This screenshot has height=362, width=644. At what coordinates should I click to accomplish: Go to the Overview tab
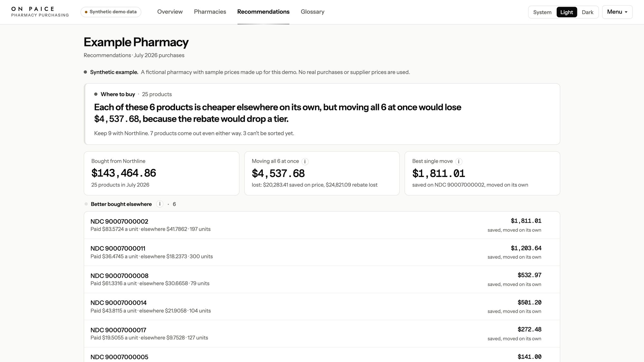pyautogui.click(x=170, y=12)
